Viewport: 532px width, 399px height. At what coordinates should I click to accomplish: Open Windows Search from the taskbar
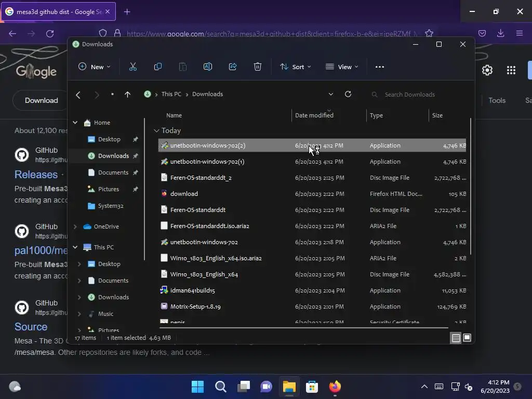click(220, 387)
